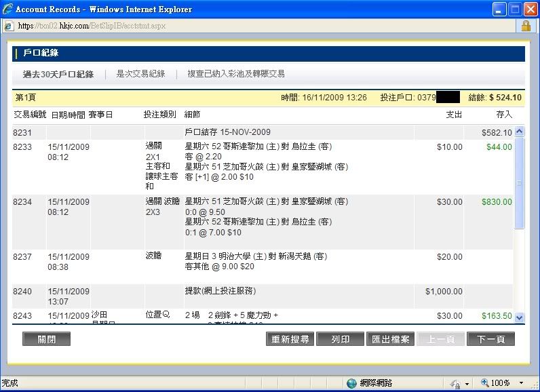Click the Internet Explorer logo in title bar

click(7, 9)
